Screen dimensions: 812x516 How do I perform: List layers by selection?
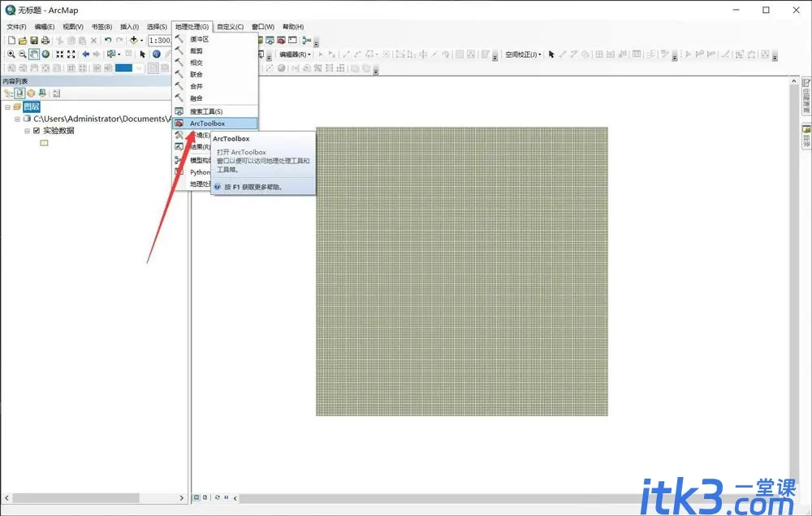pos(42,93)
